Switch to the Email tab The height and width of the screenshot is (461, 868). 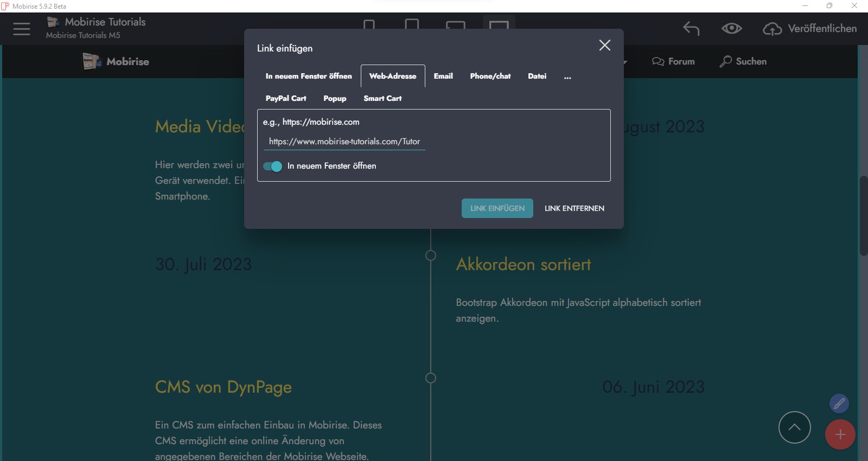[443, 76]
